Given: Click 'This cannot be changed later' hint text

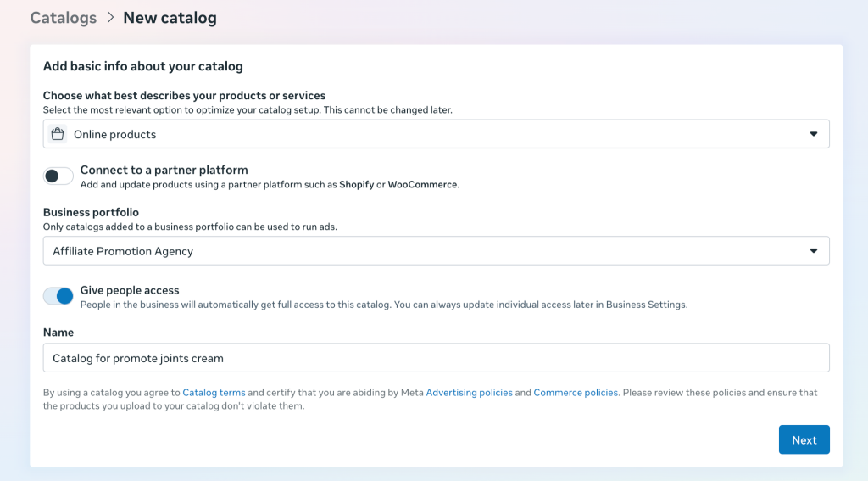Looking at the screenshot, I should pos(388,109).
